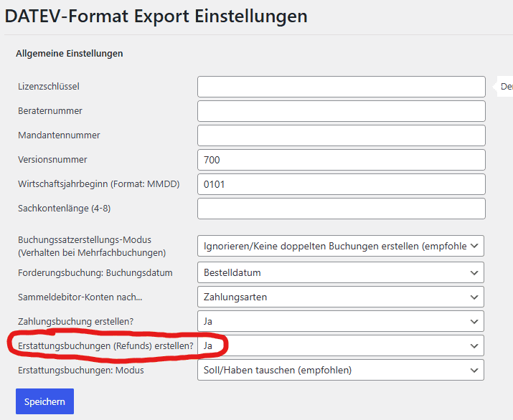Select the Versionsnummer field containing 700
The image size is (513, 420).
pyautogui.click(x=342, y=160)
